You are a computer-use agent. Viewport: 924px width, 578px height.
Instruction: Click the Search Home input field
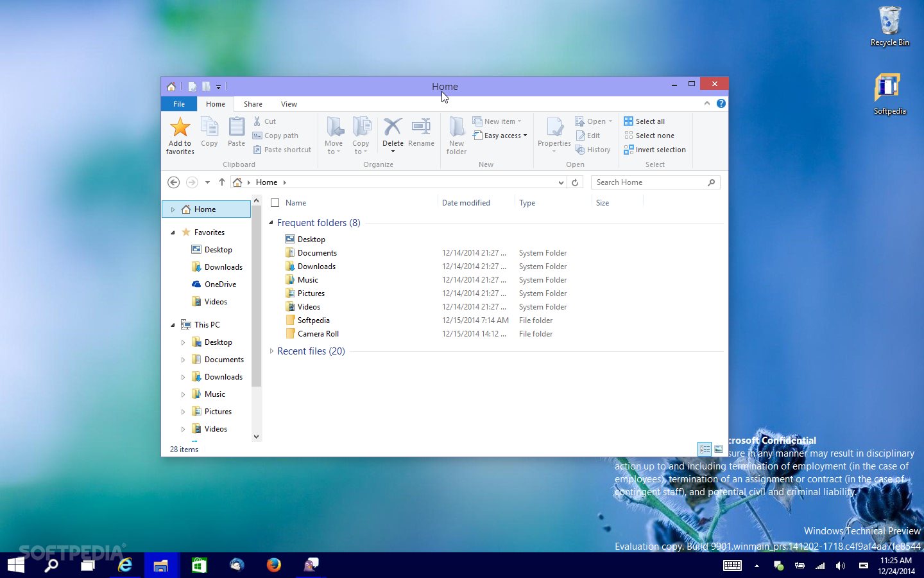click(649, 182)
